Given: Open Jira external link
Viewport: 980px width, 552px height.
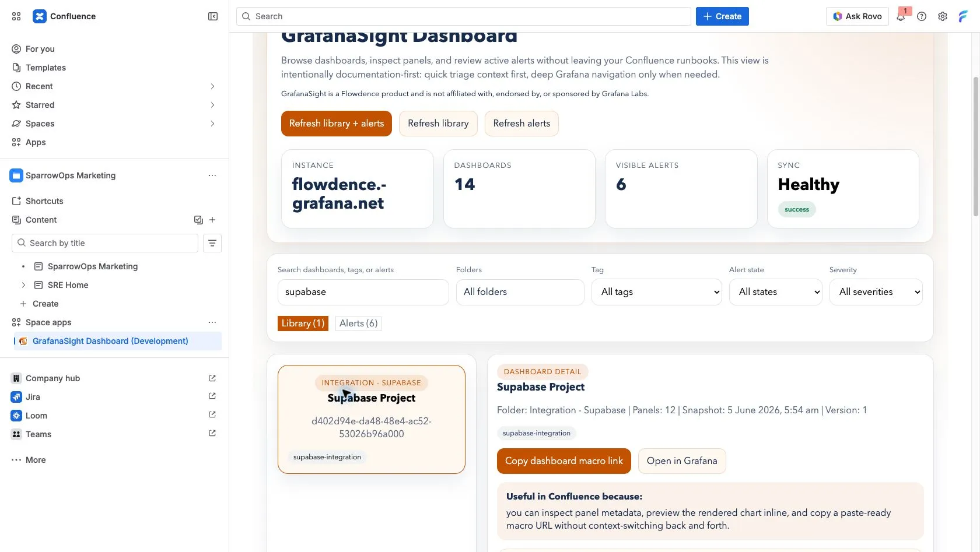Looking at the screenshot, I should (33, 397).
